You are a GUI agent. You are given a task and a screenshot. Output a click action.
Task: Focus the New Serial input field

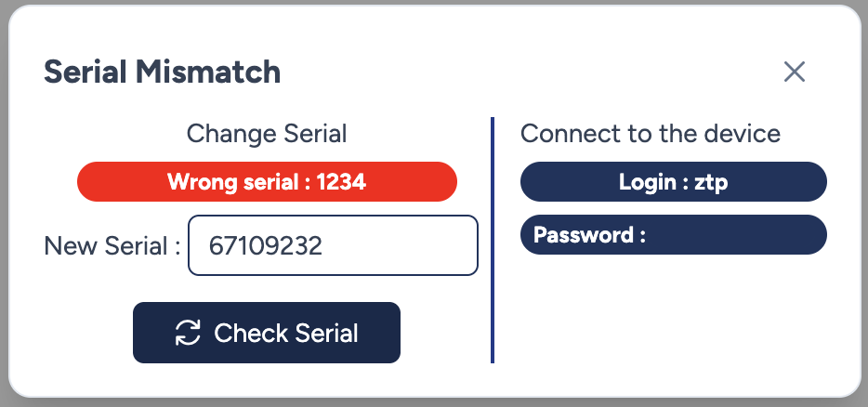pos(333,246)
